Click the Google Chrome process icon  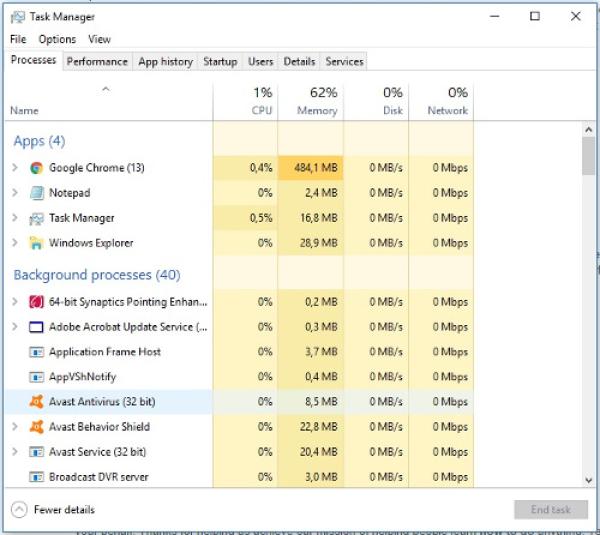pos(37,168)
